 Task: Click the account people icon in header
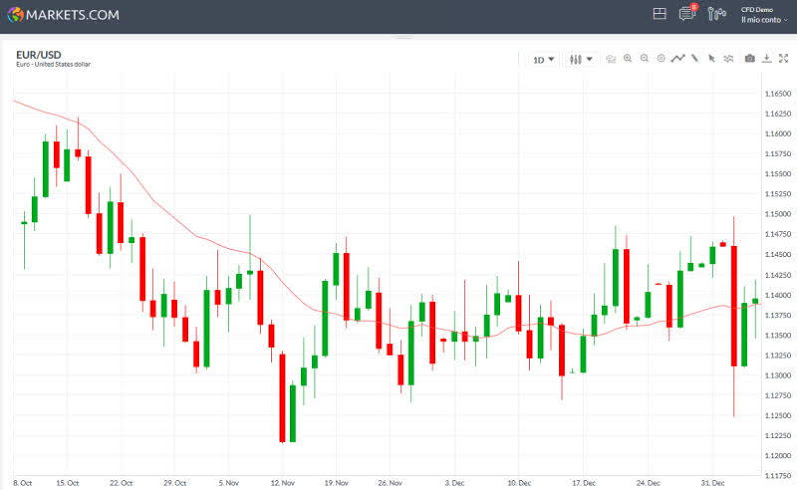(716, 14)
